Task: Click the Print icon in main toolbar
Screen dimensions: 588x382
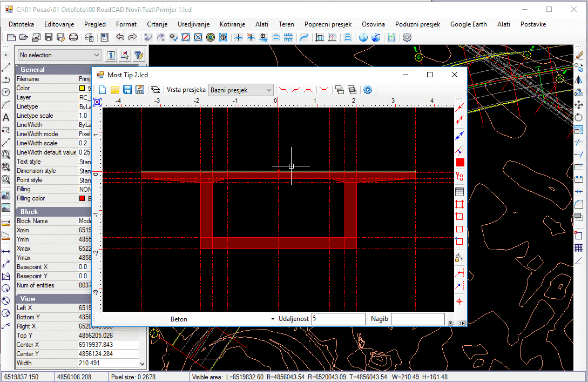Action: [x=73, y=37]
